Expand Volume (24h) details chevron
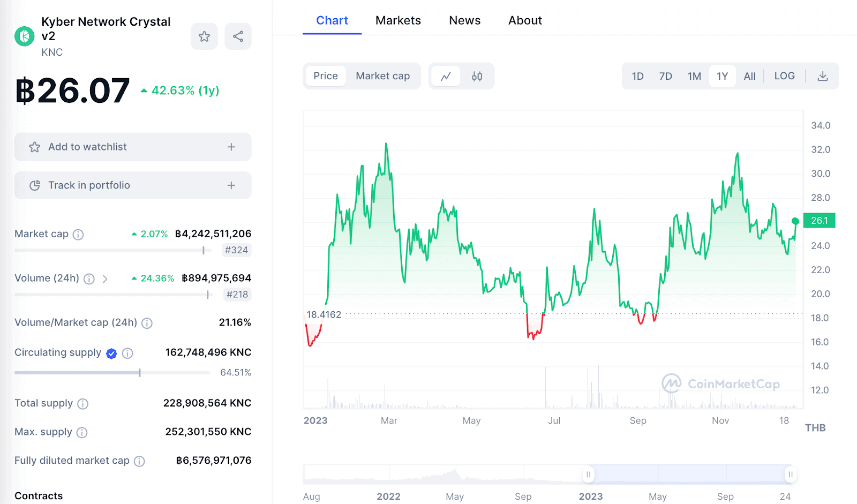 point(105,279)
